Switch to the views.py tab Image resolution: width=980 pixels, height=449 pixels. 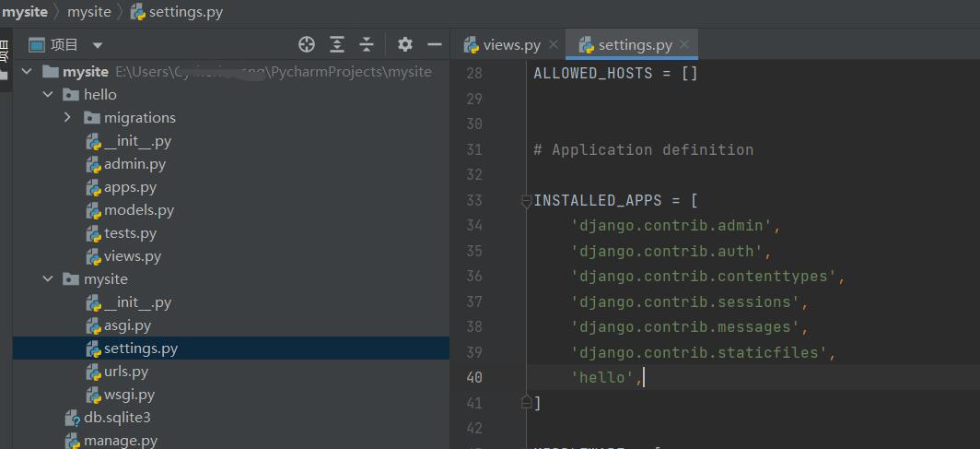511,44
